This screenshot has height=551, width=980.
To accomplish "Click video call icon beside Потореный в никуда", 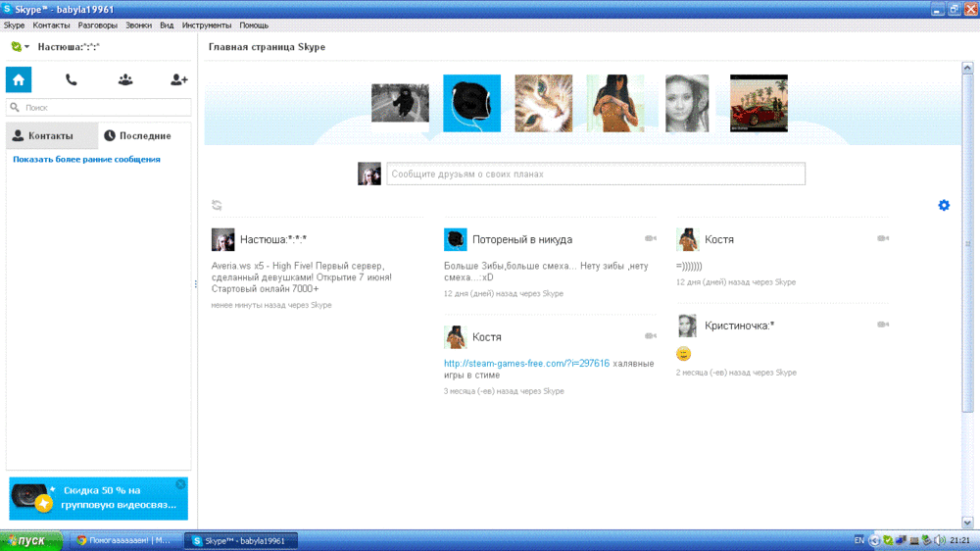I will [x=651, y=238].
